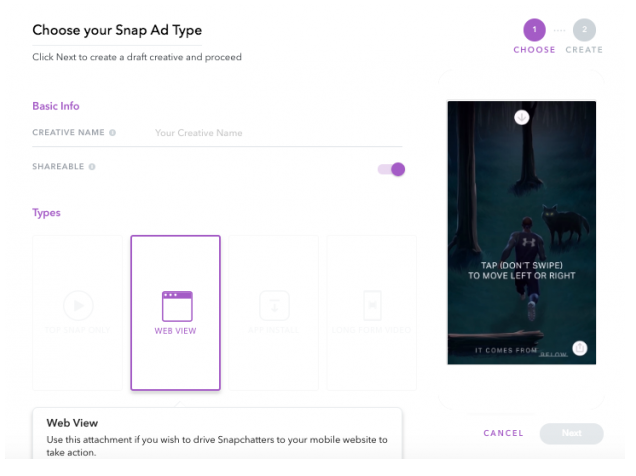Click the CREATIVE NAME label

(x=68, y=133)
